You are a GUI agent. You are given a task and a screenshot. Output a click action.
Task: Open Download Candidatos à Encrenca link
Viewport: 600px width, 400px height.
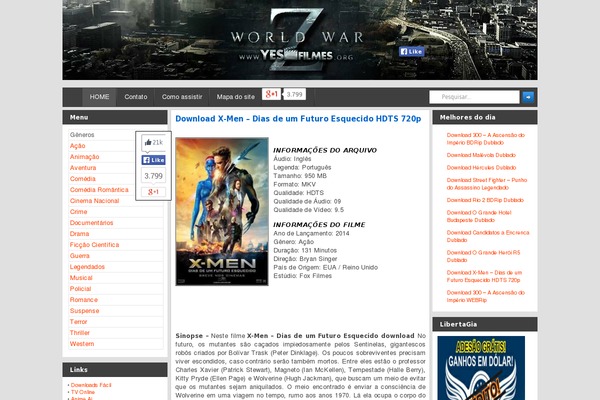click(x=488, y=236)
